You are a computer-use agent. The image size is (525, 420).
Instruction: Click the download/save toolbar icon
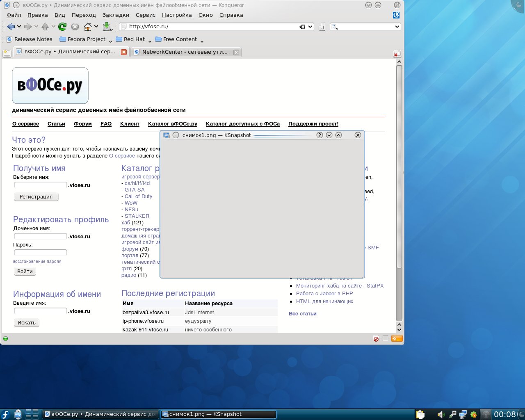tap(107, 27)
